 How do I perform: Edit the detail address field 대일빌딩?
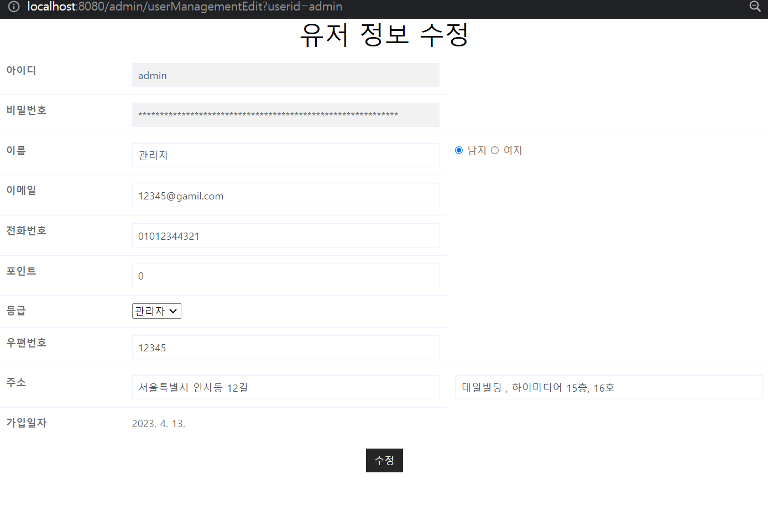pos(609,387)
